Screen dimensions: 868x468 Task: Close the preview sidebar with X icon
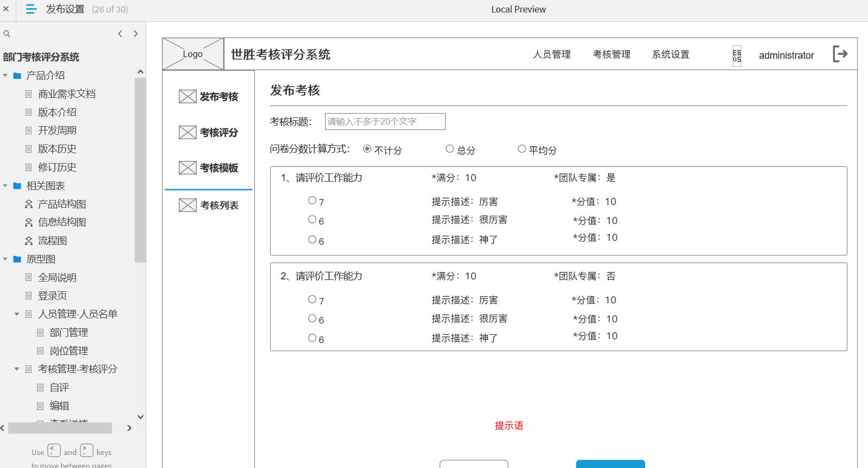click(6, 9)
